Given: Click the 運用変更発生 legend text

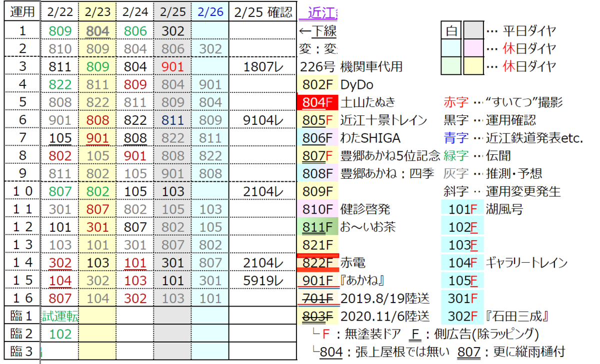Looking at the screenshot, I should [x=523, y=191].
